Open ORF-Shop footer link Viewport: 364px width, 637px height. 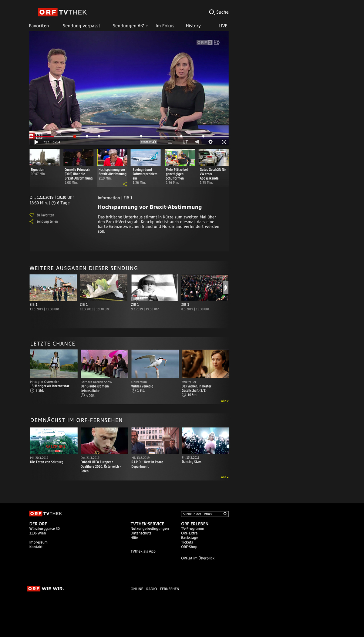[x=189, y=547]
